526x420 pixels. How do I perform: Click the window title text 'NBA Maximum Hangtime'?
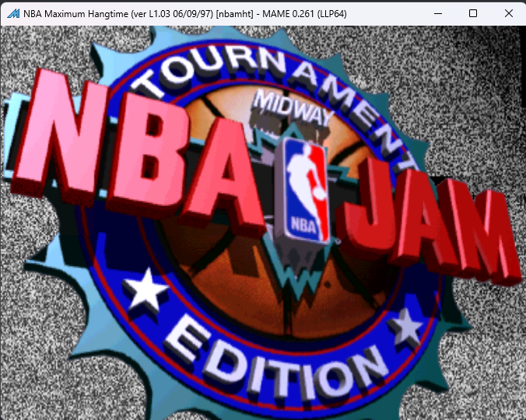point(75,14)
